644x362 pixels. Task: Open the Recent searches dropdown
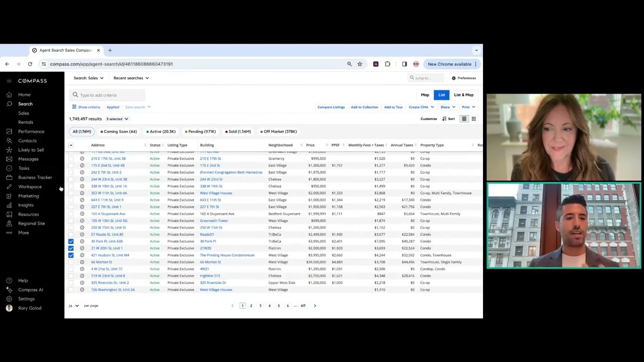pyautogui.click(x=131, y=78)
